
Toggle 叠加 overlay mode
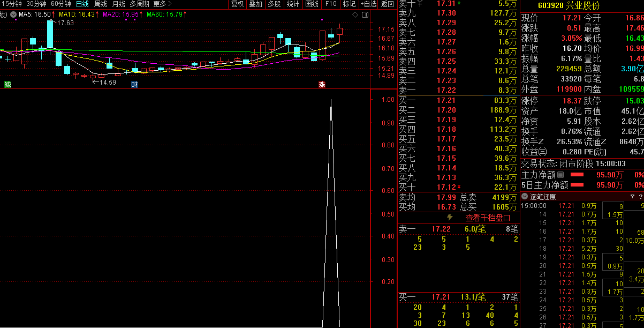tap(255, 4)
